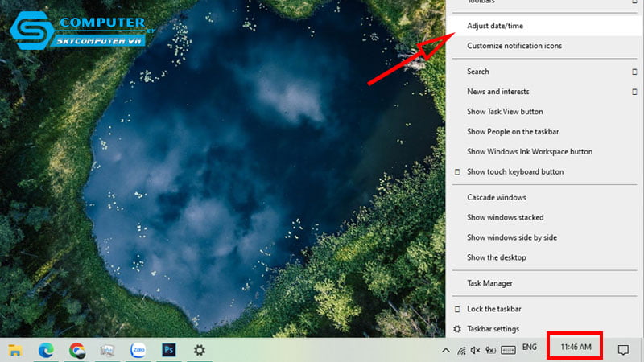
Task: Toggle Show Task View button
Action: [505, 111]
